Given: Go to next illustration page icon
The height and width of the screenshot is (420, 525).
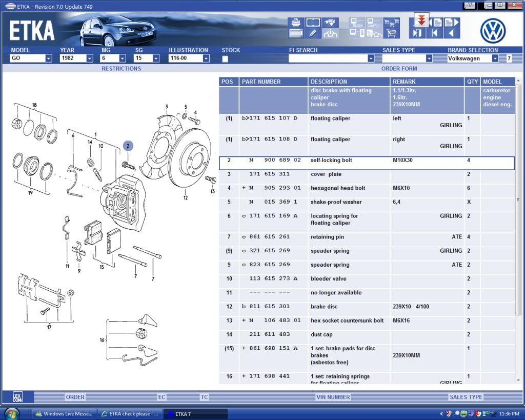Looking at the screenshot, I should (x=452, y=23).
